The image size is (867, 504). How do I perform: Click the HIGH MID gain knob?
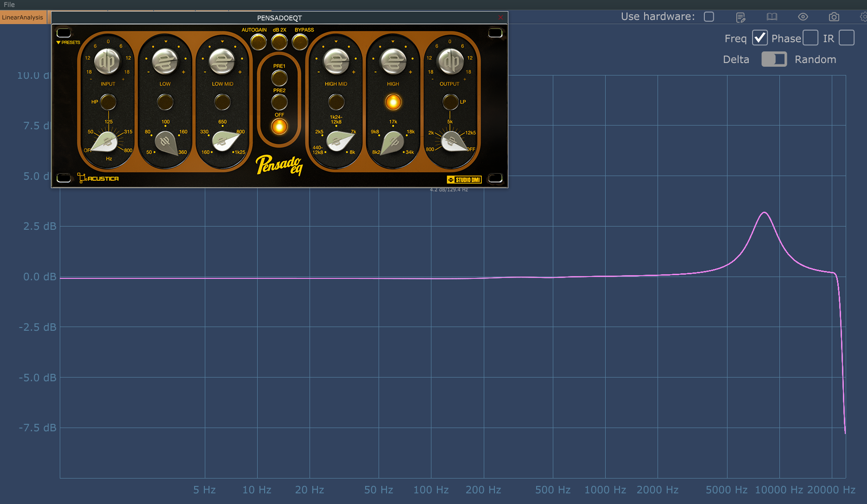point(336,62)
